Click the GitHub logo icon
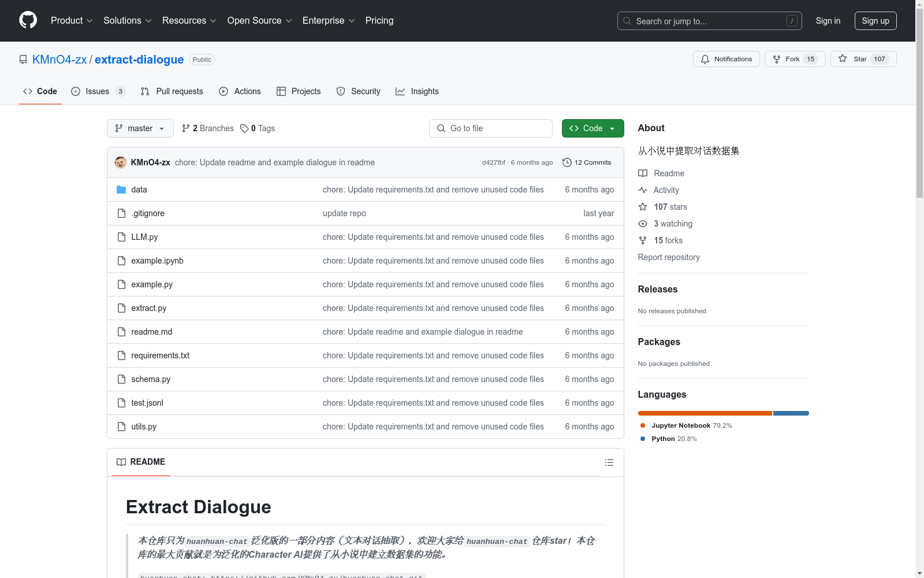Viewport: 924px width, 578px height. (x=28, y=20)
